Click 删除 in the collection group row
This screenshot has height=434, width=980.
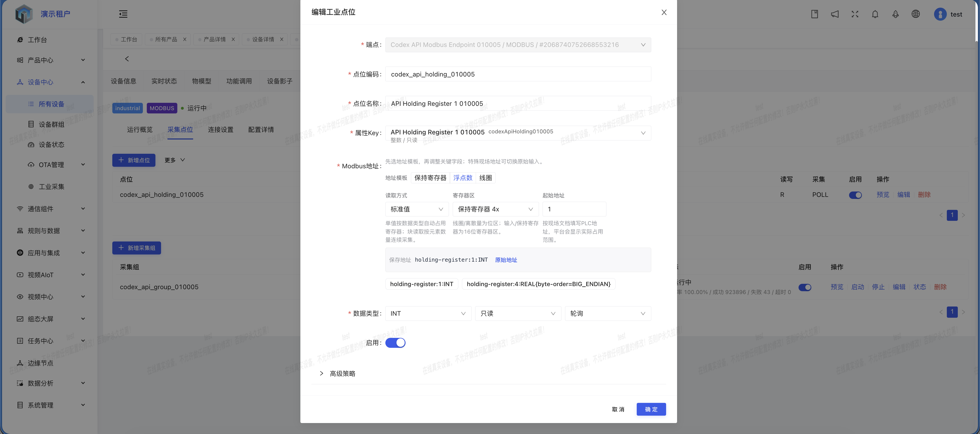(x=940, y=287)
